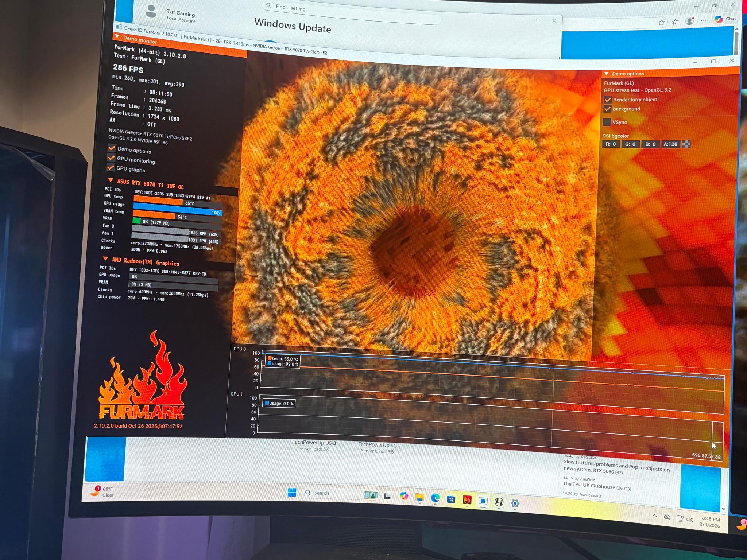Collapse the ASUS RTX 5070 Ti TUF OC section
The image size is (747, 560).
111,180
